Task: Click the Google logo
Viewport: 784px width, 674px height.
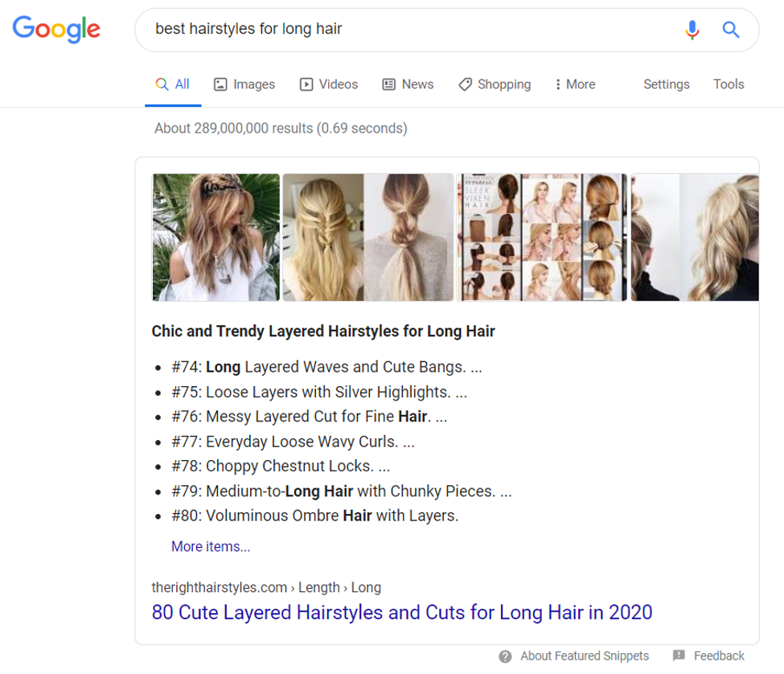Action: click(x=56, y=30)
